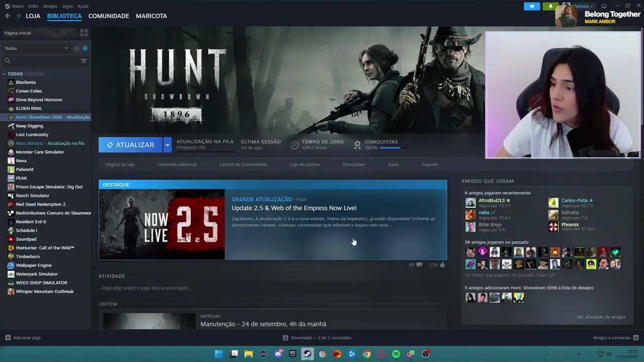Click 'Ver todos que jogaram no passado' link

pyautogui.click(x=510, y=275)
